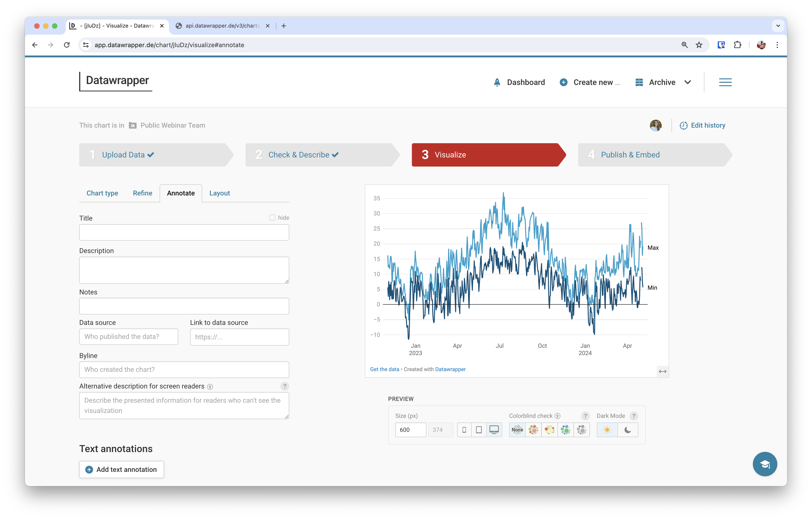This screenshot has height=519, width=812.
Task: Open a new browser tab
Action: tap(283, 26)
